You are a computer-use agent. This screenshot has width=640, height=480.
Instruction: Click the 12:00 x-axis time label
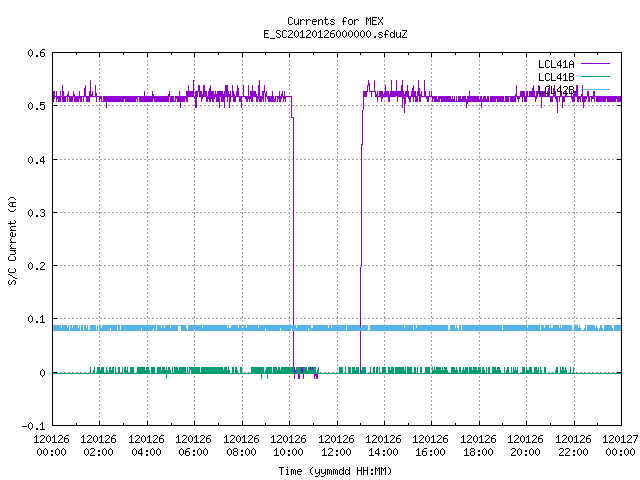pos(336,452)
